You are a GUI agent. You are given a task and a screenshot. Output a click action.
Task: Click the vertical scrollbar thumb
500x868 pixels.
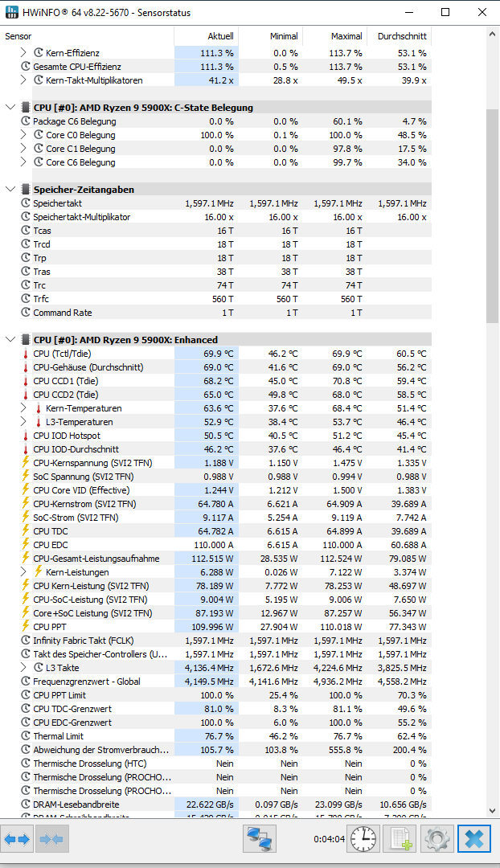(x=492, y=216)
